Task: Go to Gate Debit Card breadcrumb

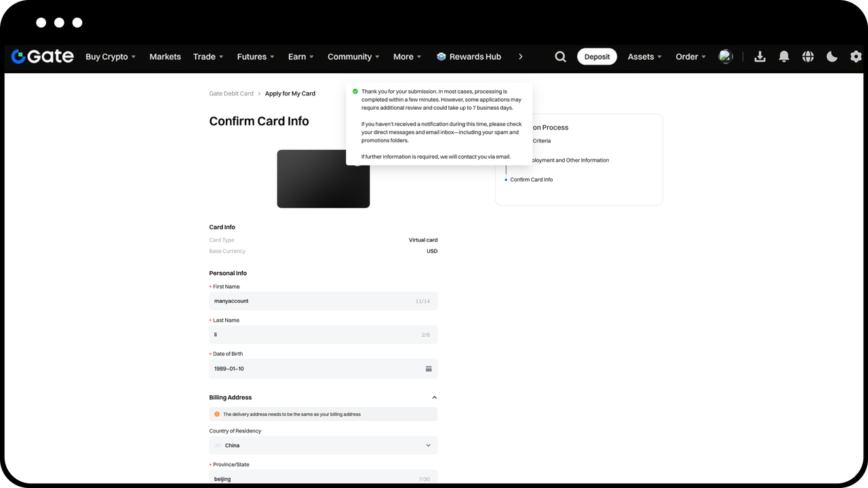Action: 231,94
